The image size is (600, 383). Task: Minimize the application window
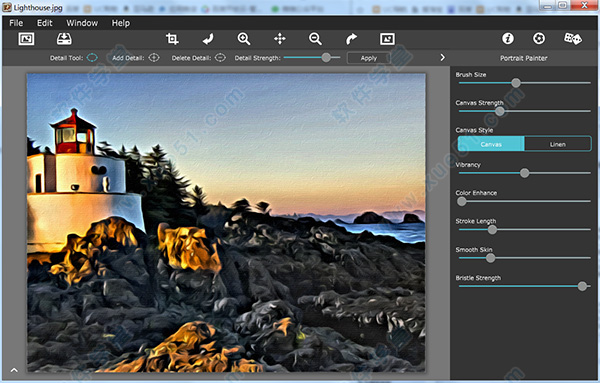coord(548,5)
